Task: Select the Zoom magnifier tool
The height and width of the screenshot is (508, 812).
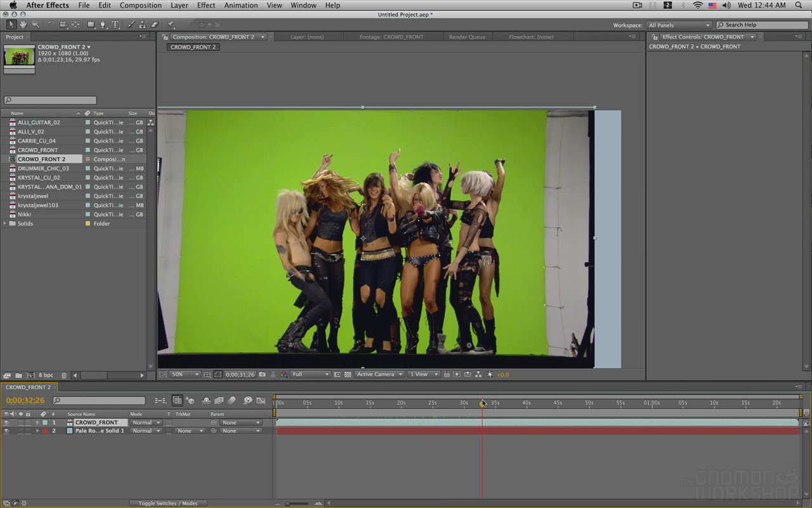Action: (35, 25)
